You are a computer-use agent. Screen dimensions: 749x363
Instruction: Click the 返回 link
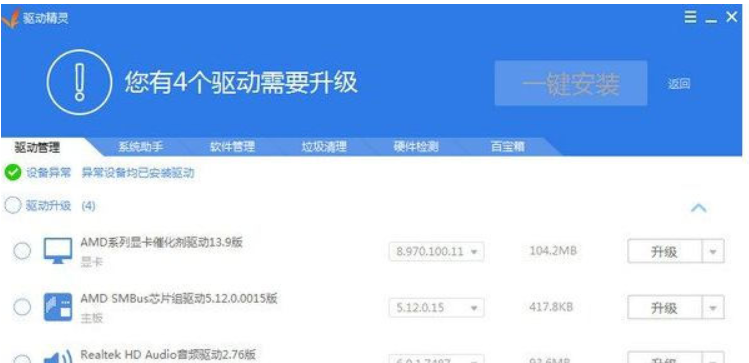679,84
